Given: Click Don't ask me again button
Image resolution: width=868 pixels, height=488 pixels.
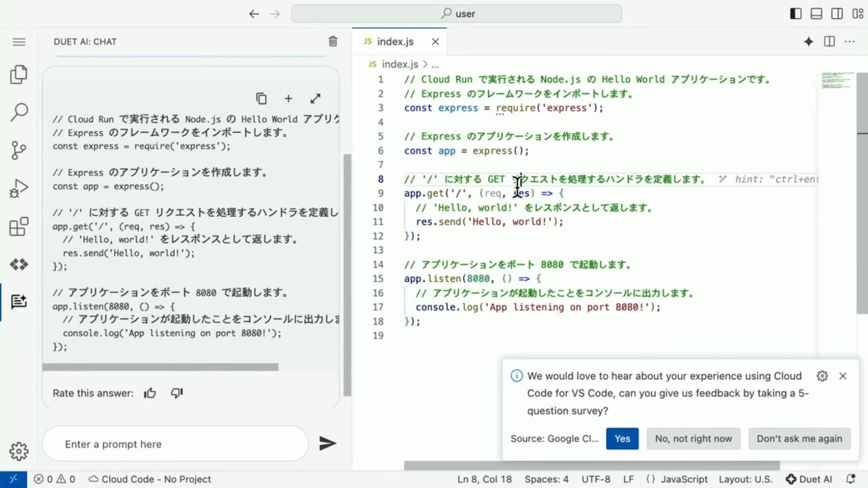Looking at the screenshot, I should (800, 439).
